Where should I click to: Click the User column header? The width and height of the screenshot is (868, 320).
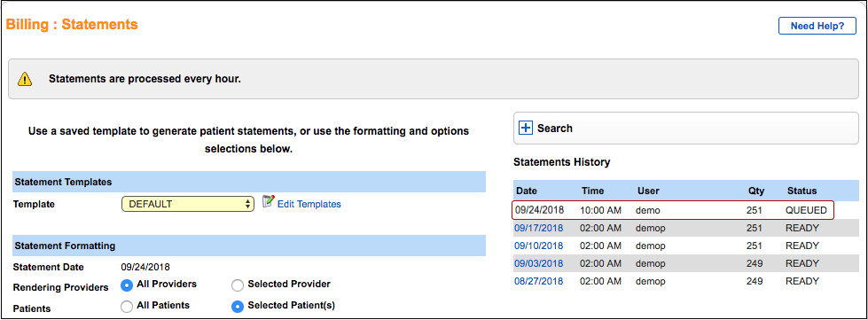coord(648,191)
